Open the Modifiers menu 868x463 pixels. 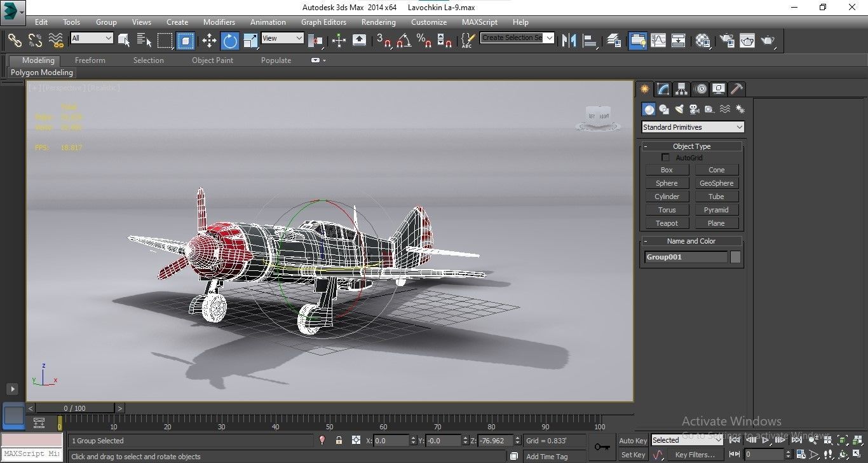tap(219, 22)
